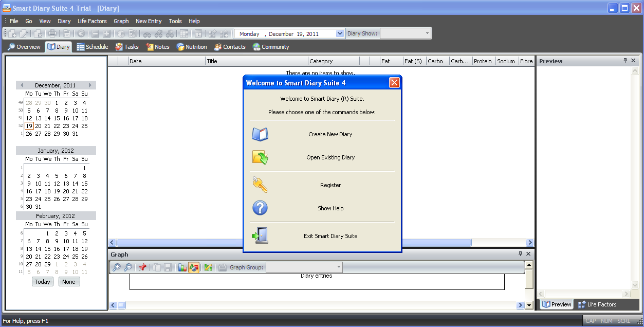This screenshot has width=644, height=327.
Task: Switch to the Life Factors bottom tab
Action: pos(597,304)
